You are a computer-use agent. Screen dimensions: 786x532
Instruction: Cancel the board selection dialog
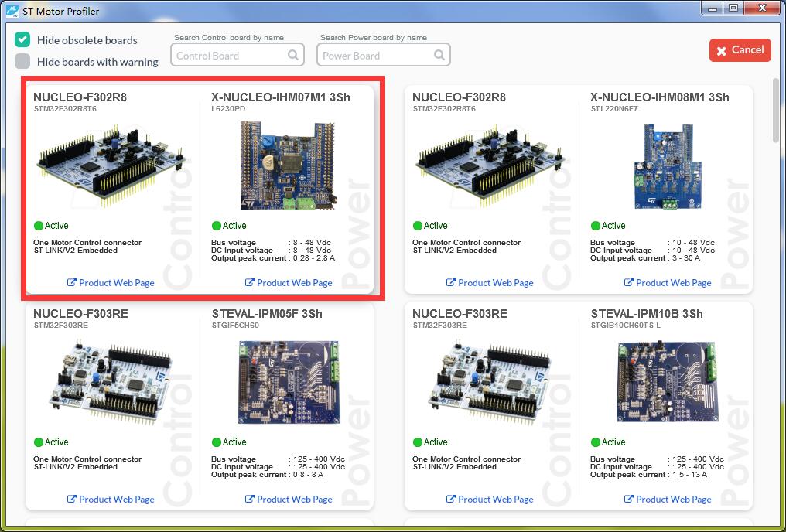(x=740, y=50)
